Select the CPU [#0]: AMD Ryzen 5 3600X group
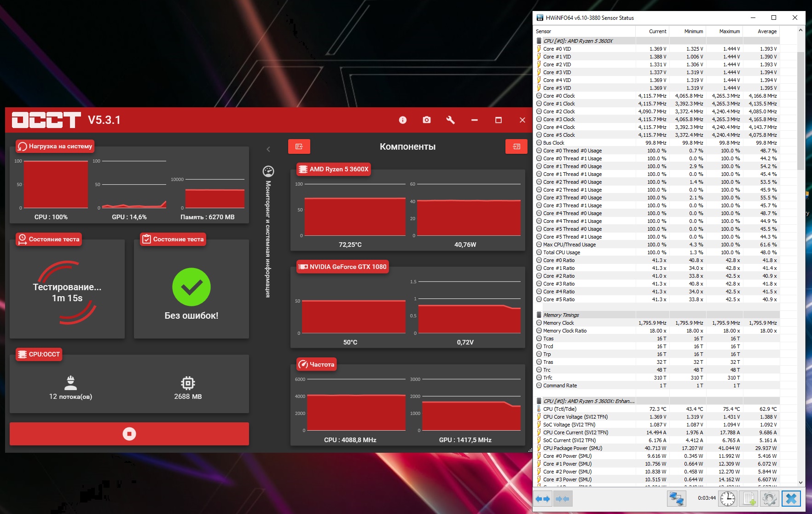The height and width of the screenshot is (514, 812). (657, 41)
